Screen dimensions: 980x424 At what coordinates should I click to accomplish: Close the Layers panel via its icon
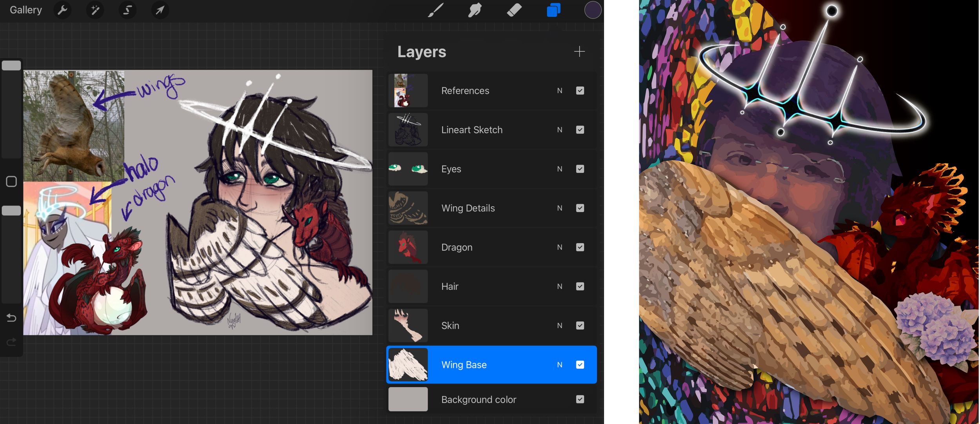pyautogui.click(x=553, y=10)
